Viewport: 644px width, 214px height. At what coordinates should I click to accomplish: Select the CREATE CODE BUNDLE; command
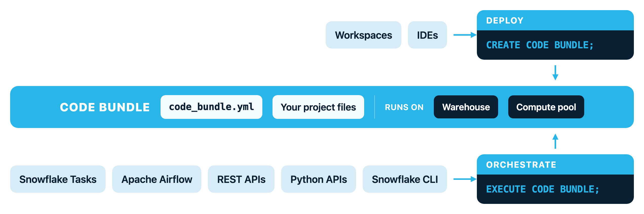(540, 45)
